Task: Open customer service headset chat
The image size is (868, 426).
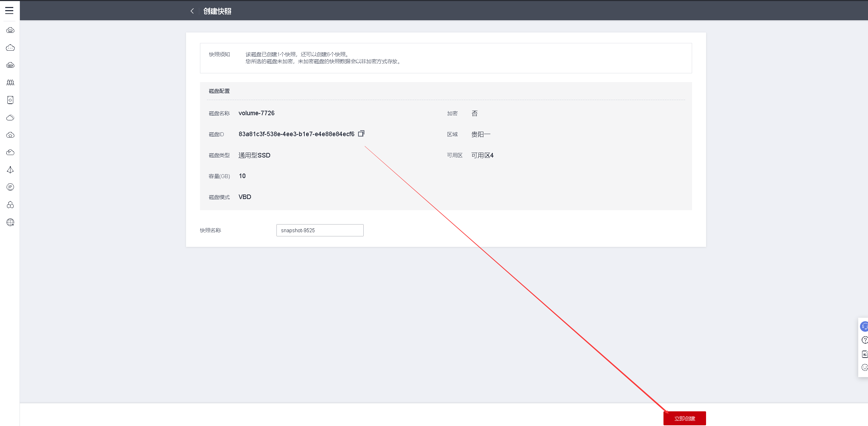Action: 864,326
